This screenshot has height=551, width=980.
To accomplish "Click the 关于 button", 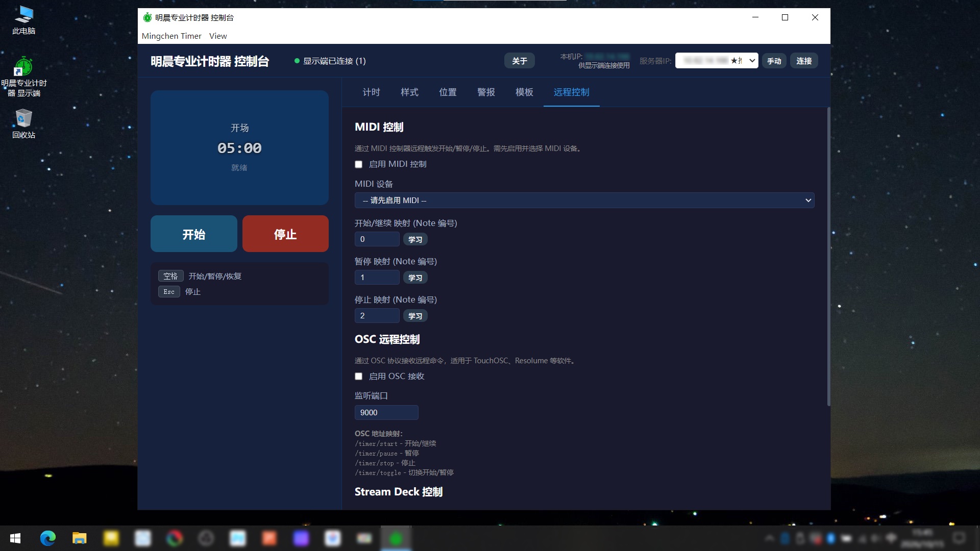I will pos(520,61).
